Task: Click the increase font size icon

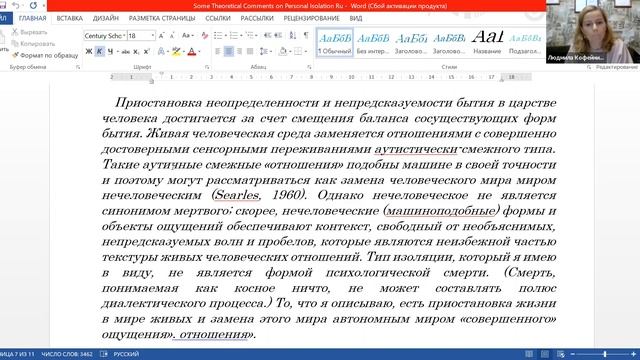Action: (x=162, y=36)
